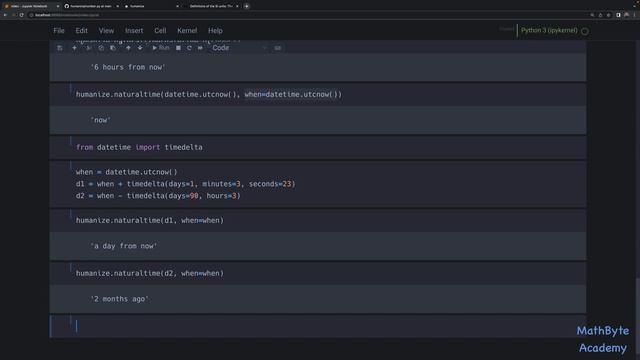
Task: Open the Help menu
Action: click(215, 31)
